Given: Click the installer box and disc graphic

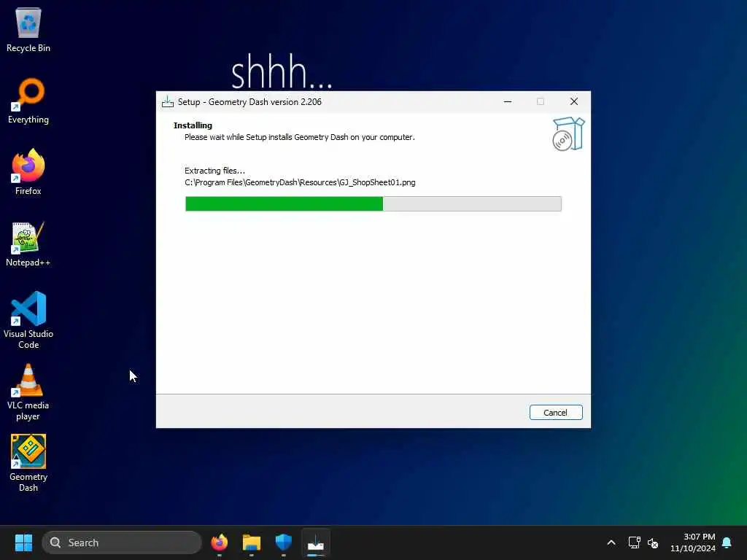Looking at the screenshot, I should pos(568,134).
